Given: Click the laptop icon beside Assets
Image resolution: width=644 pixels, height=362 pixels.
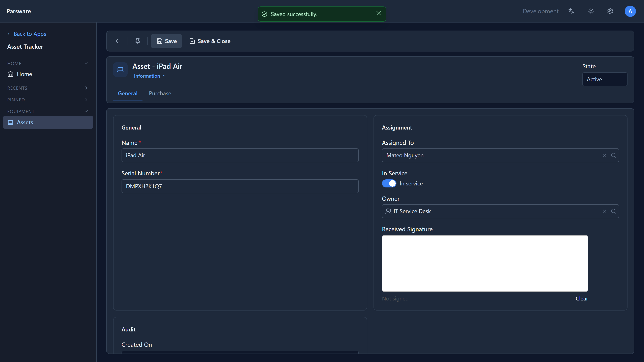Looking at the screenshot, I should click(10, 122).
